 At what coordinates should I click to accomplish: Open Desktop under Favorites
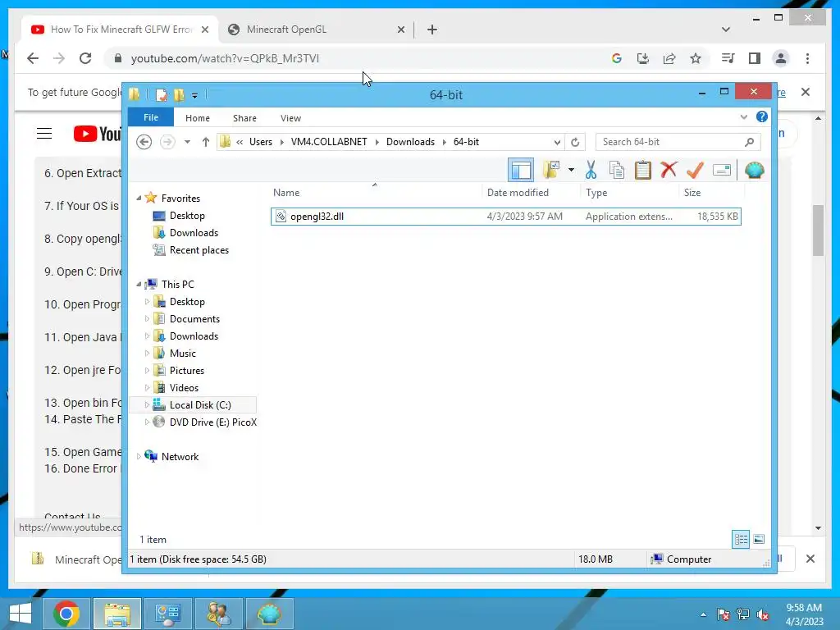[x=187, y=216]
